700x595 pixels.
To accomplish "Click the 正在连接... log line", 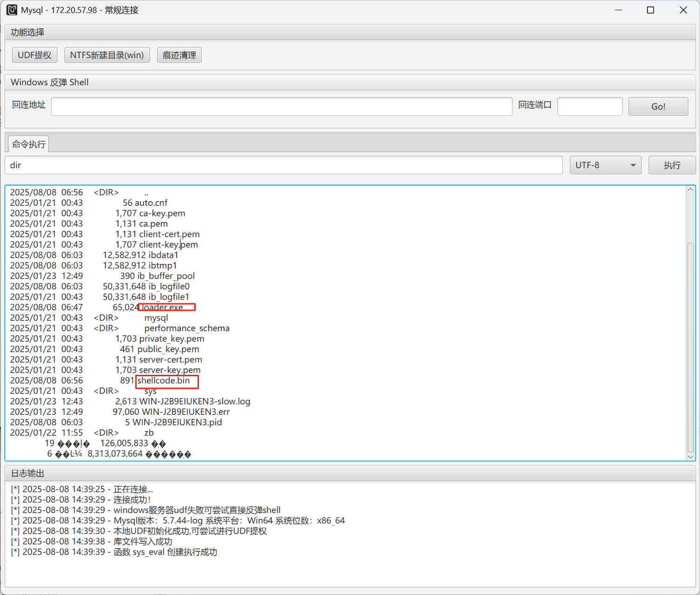I will [x=82, y=489].
